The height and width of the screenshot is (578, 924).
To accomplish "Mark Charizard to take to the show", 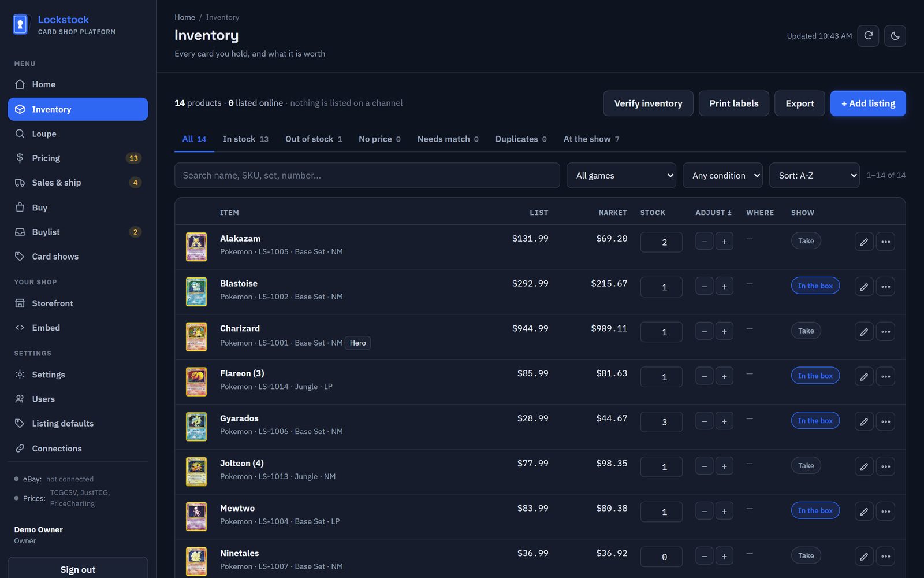I will tap(806, 331).
